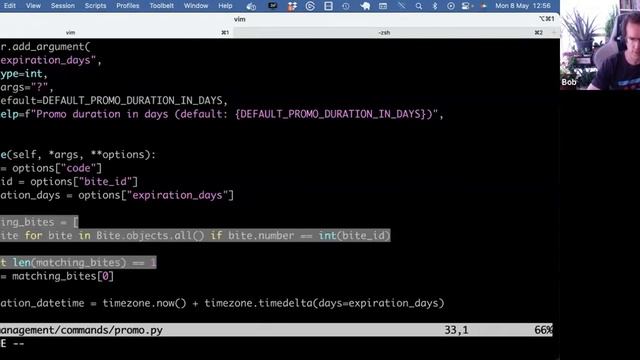The height and width of the screenshot is (360, 640).
Task: Click the Grammarly G menu bar icon
Action: tap(310, 6)
